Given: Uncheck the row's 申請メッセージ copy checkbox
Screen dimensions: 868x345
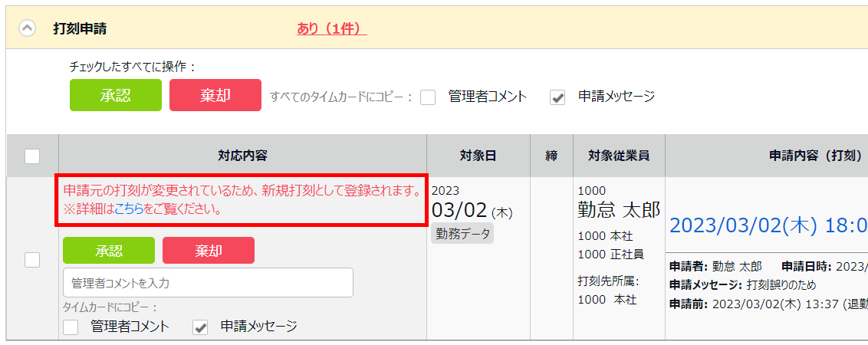Looking at the screenshot, I should coord(200,327).
